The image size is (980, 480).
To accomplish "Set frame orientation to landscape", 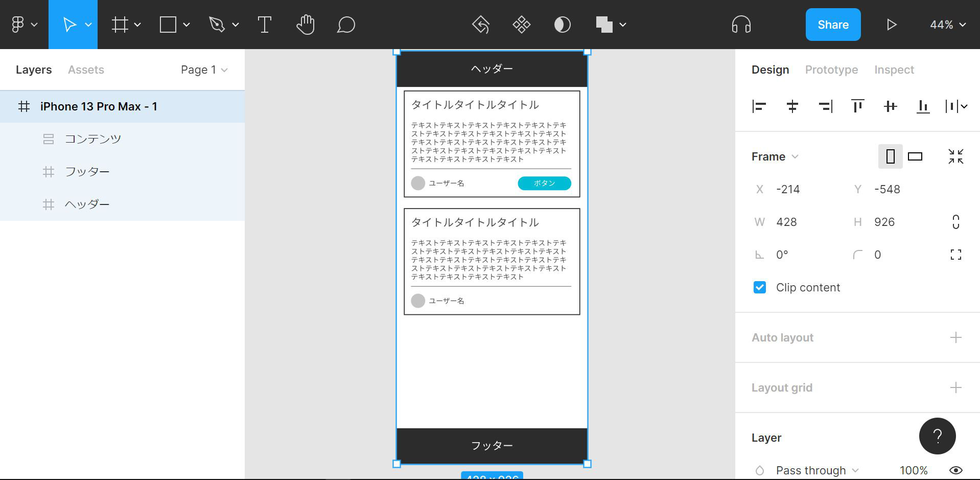I will (915, 156).
